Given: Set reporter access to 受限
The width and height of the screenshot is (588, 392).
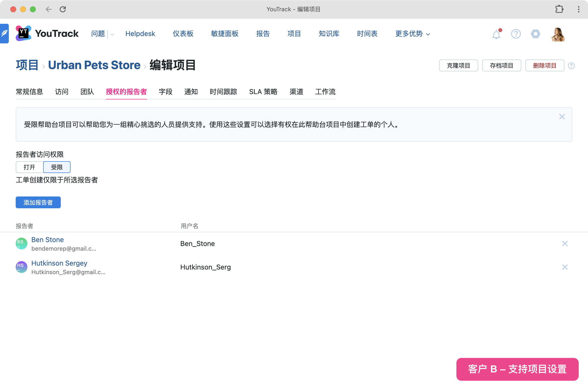Looking at the screenshot, I should 57,167.
